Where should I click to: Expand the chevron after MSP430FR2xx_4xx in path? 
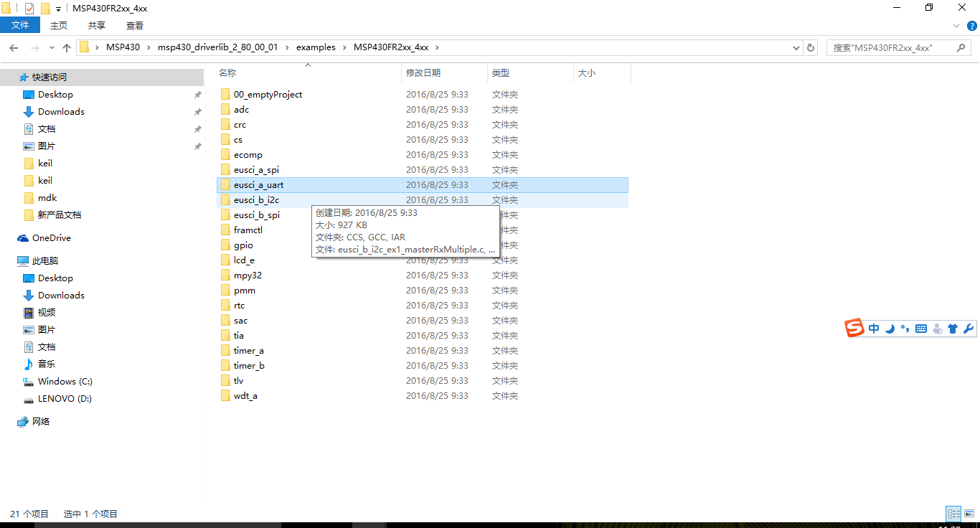point(437,47)
